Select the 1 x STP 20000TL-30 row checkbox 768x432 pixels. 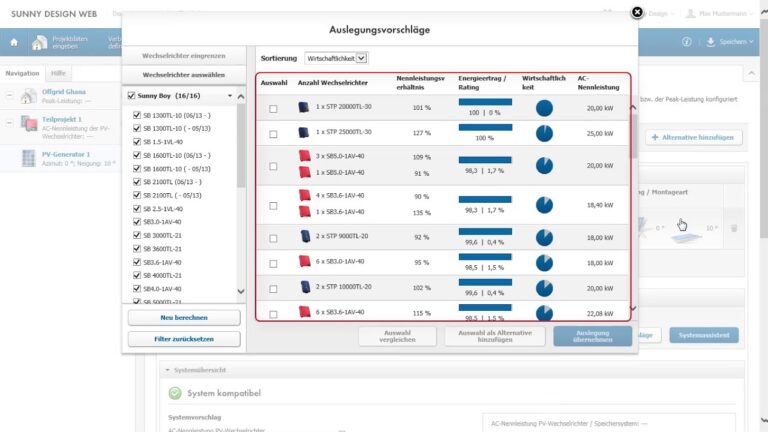[x=273, y=108]
